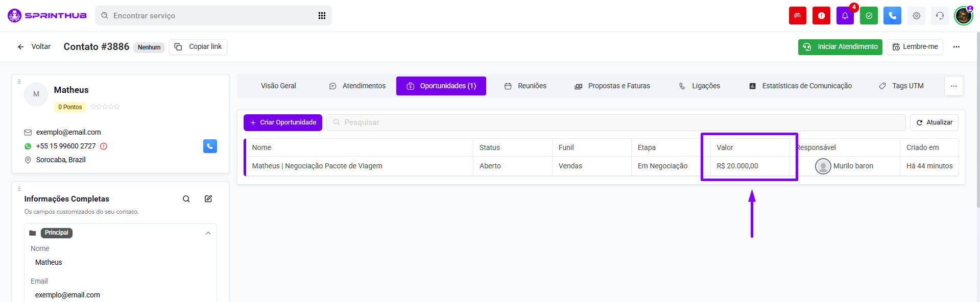
Task: Call contact using blue phone button
Action: coord(210,146)
